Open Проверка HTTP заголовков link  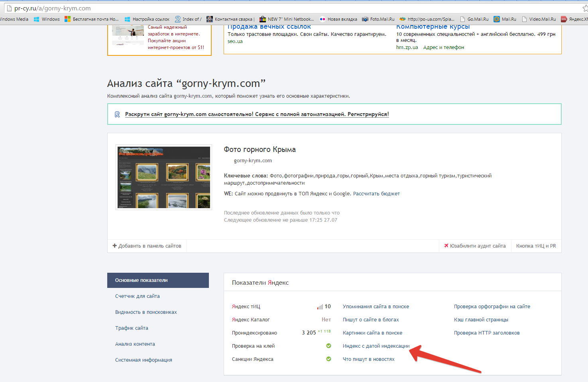tap(487, 333)
